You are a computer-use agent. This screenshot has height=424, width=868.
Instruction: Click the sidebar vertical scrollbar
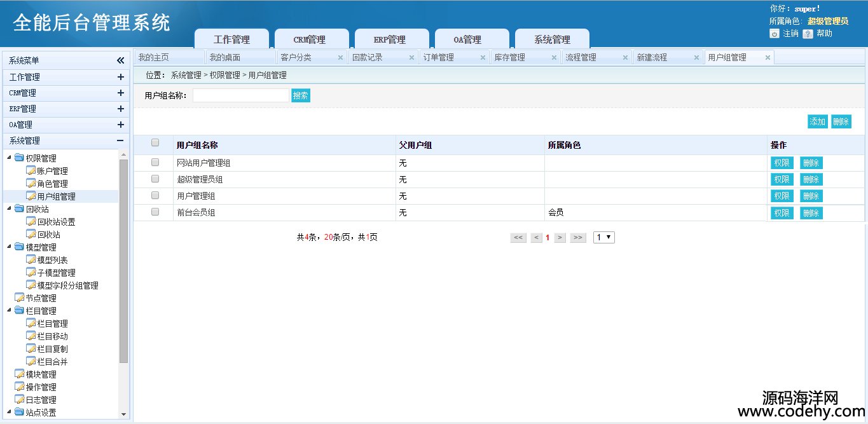click(x=123, y=261)
